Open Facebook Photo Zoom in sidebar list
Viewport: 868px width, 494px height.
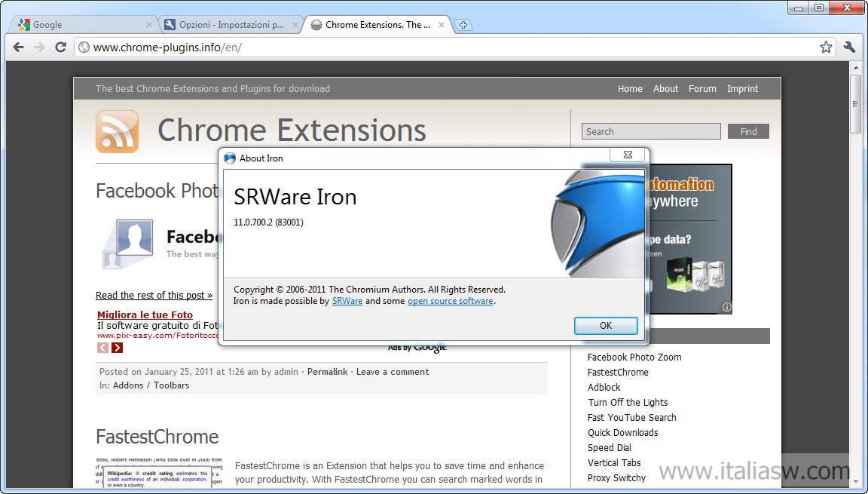[634, 357]
